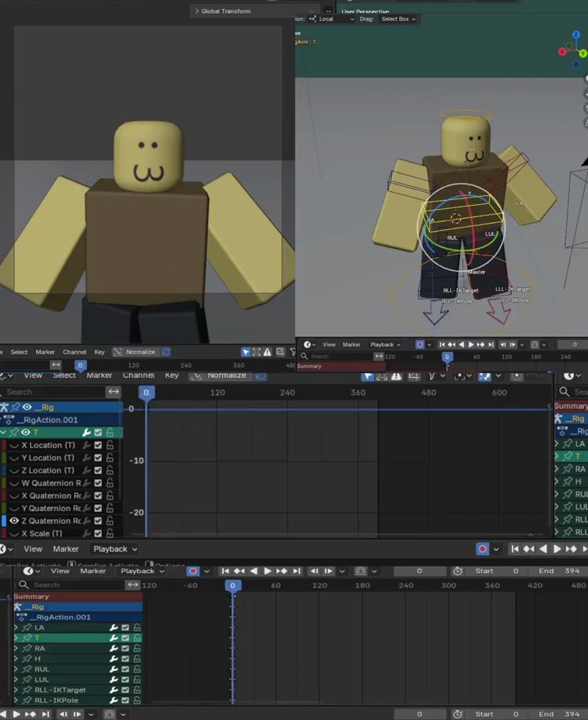Screen dimensions: 588x720
Task: Click the auto-keying record button in lower timeline
Action: [x=193, y=571]
